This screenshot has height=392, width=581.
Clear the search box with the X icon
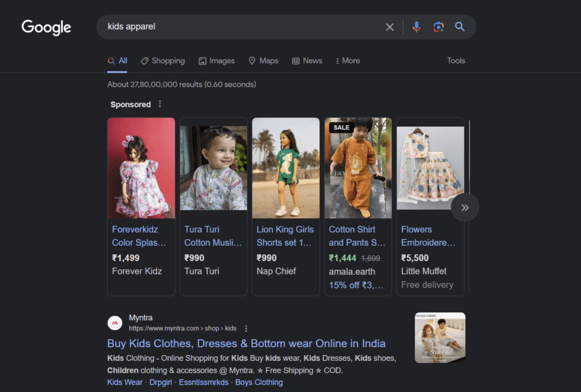(x=390, y=27)
